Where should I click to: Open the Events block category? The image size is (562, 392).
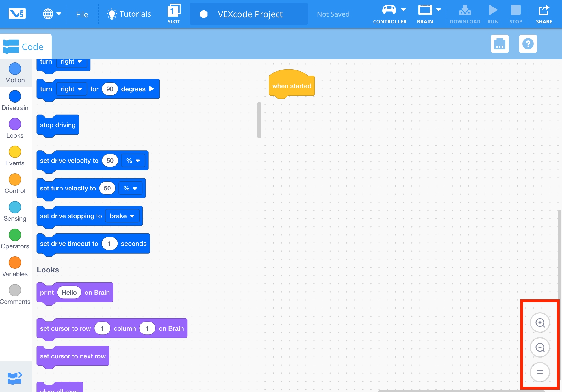click(15, 155)
